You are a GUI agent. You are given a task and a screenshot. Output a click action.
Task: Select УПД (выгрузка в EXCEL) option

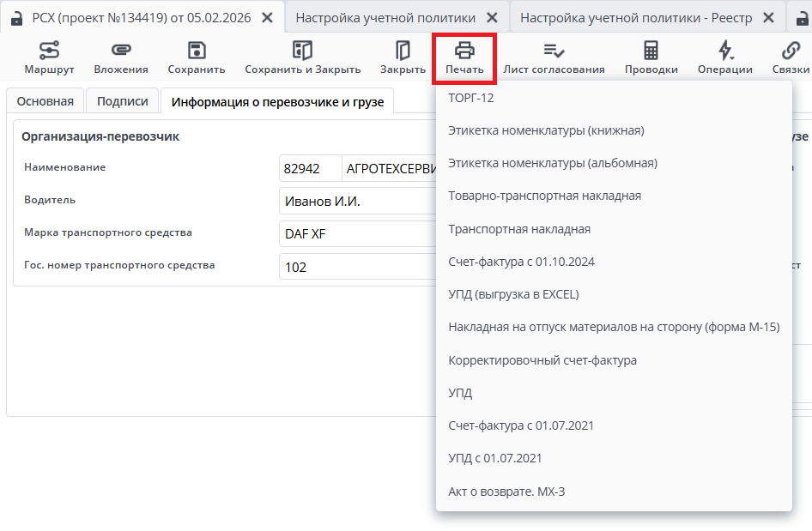pos(513,294)
